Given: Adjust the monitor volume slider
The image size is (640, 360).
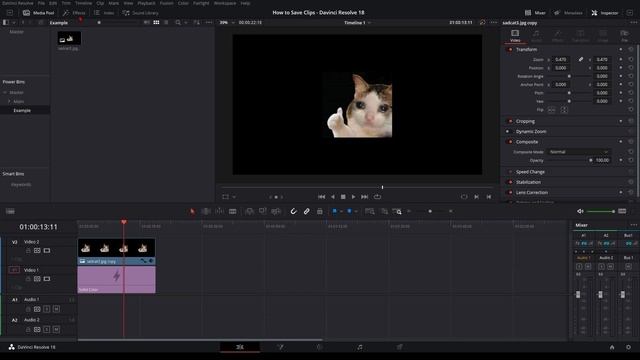Looking at the screenshot, I should pyautogui.click(x=600, y=211).
